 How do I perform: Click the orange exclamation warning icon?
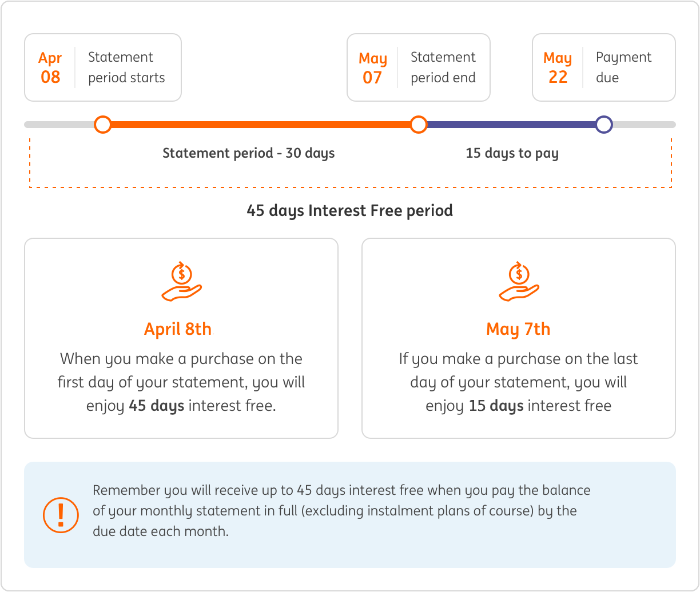62,514
